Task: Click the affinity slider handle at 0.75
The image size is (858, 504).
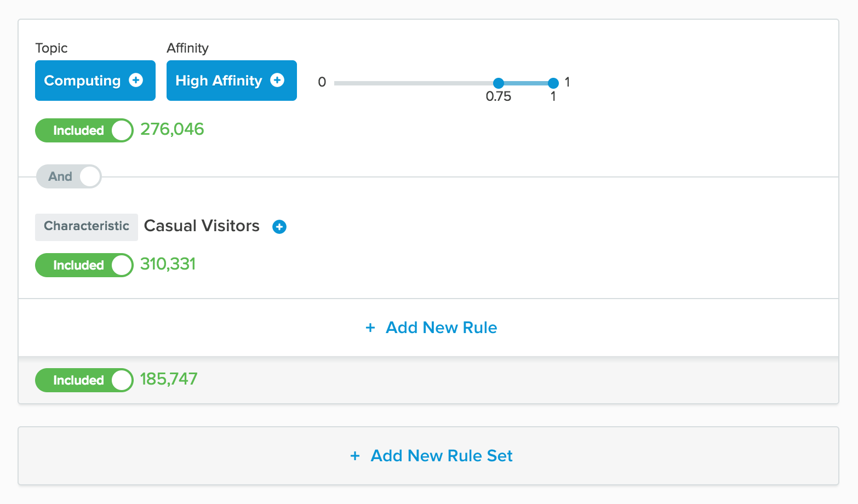Action: pos(499,83)
